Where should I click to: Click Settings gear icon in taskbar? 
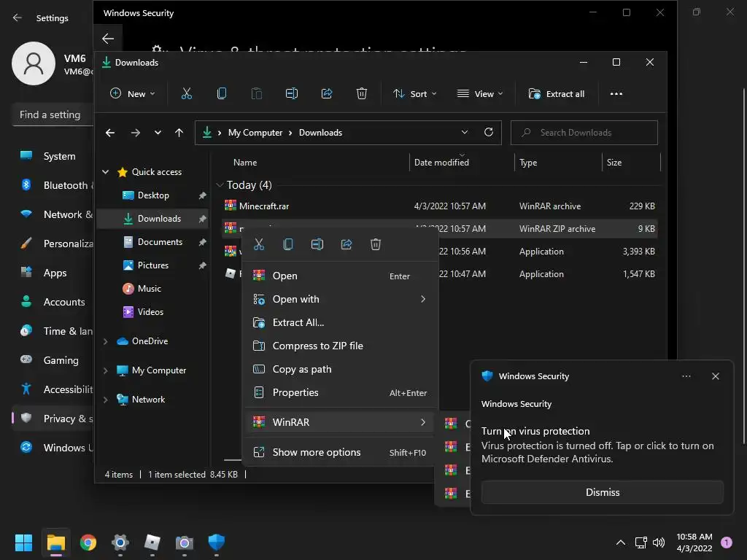(120, 542)
